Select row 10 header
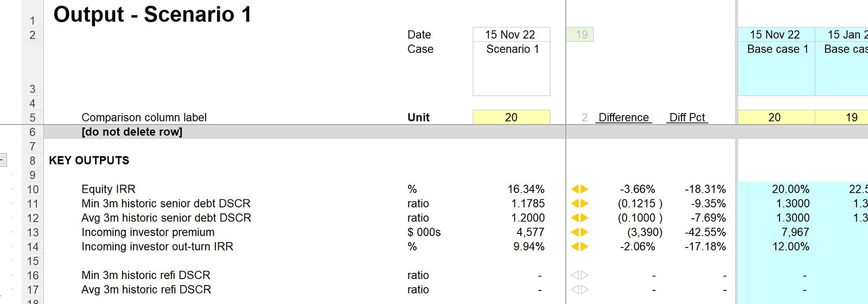 point(33,189)
